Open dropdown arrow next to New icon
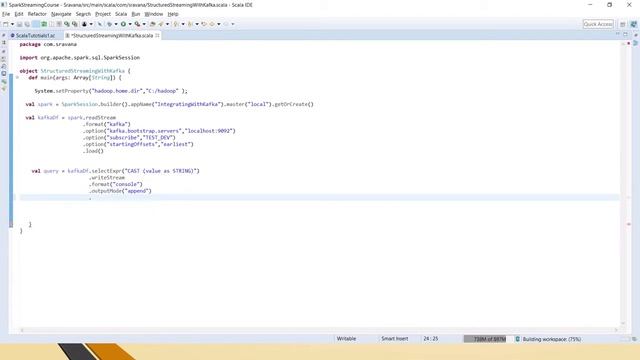Screen dimensions: 640x360 click(x=12, y=24)
